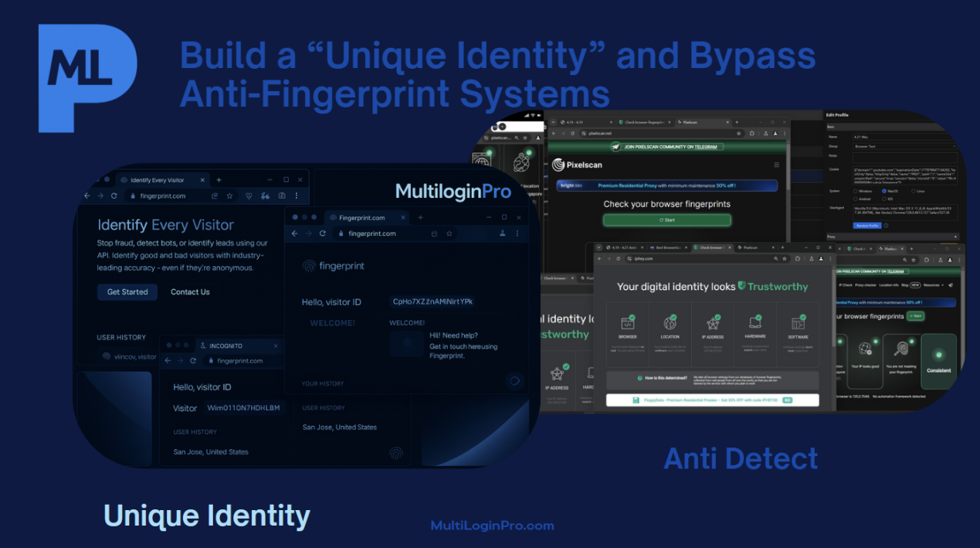Click the Consistent status card

point(939,361)
